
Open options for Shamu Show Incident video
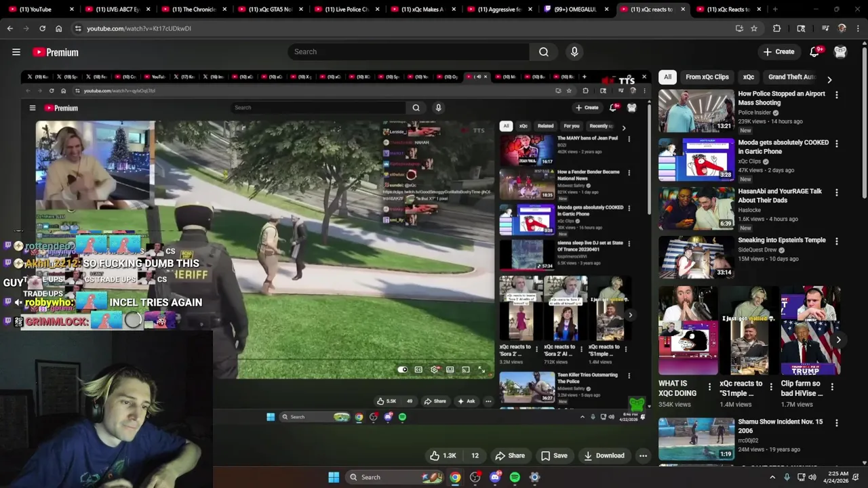tap(836, 423)
